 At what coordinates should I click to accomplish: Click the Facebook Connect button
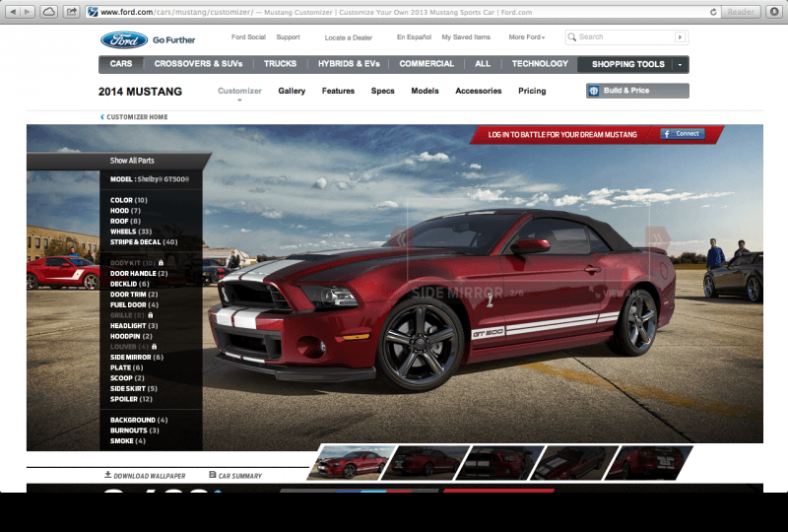(x=683, y=134)
